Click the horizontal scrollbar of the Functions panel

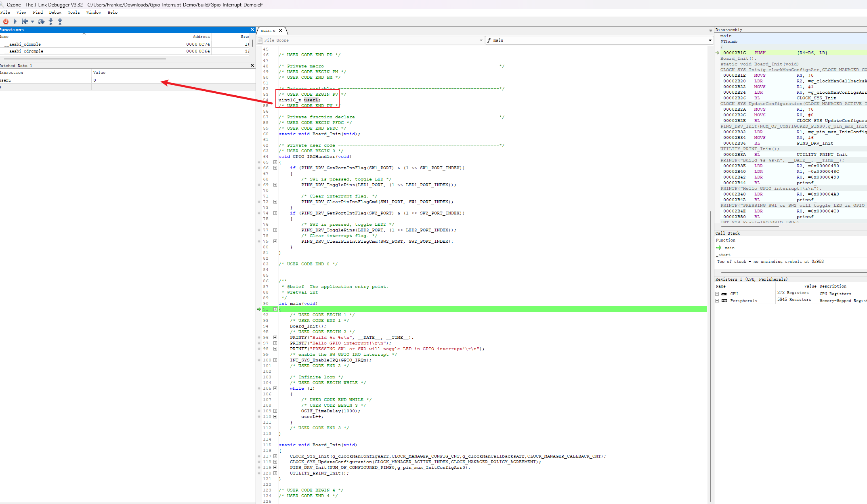(x=85, y=59)
